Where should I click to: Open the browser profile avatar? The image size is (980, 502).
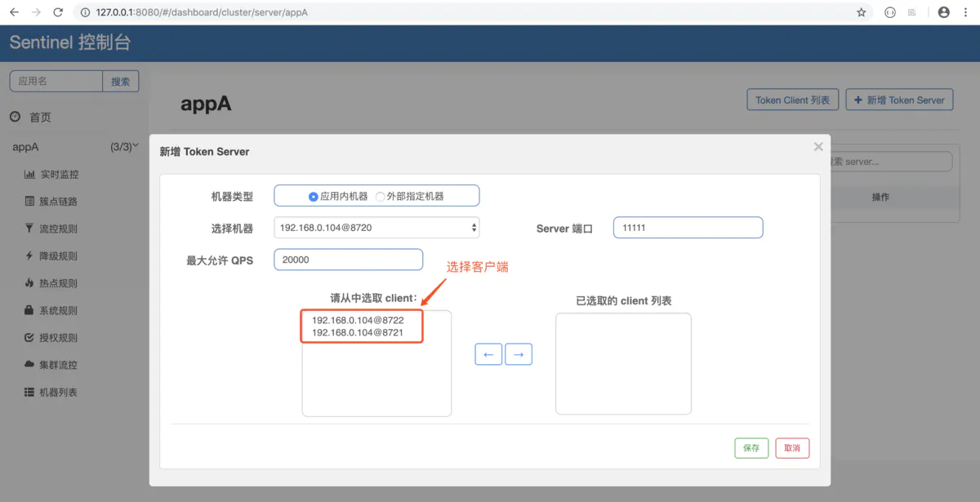pos(944,12)
